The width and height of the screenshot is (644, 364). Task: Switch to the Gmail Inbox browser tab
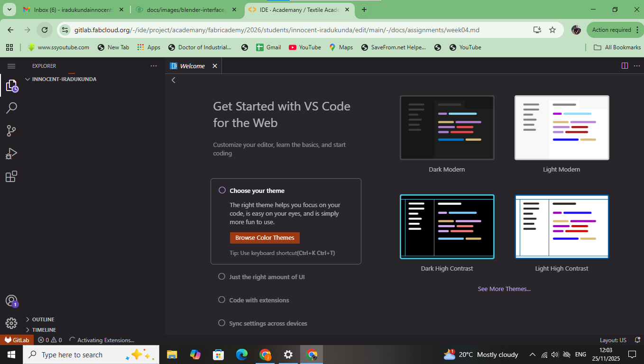(71, 9)
